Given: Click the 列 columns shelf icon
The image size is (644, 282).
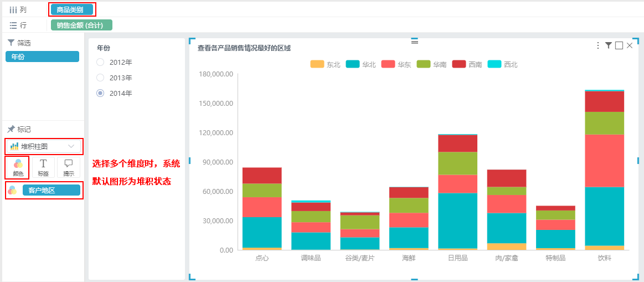Looking at the screenshot, I should coord(13,9).
